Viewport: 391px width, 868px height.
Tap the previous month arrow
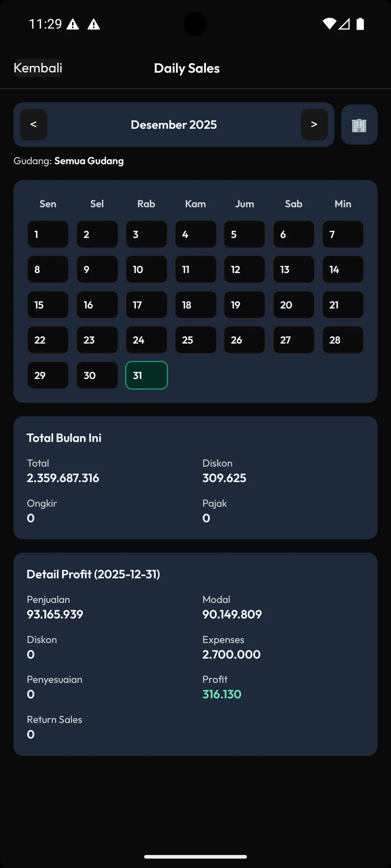pyautogui.click(x=33, y=124)
